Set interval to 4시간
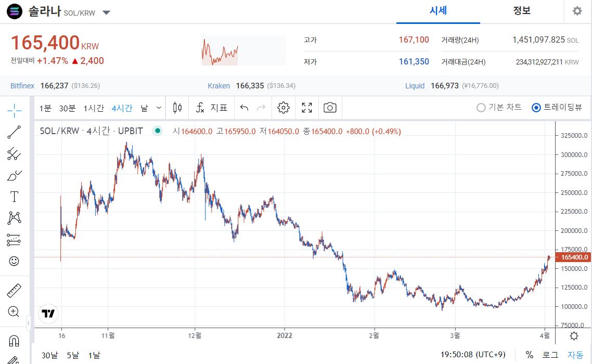The image size is (592, 364). tap(122, 108)
